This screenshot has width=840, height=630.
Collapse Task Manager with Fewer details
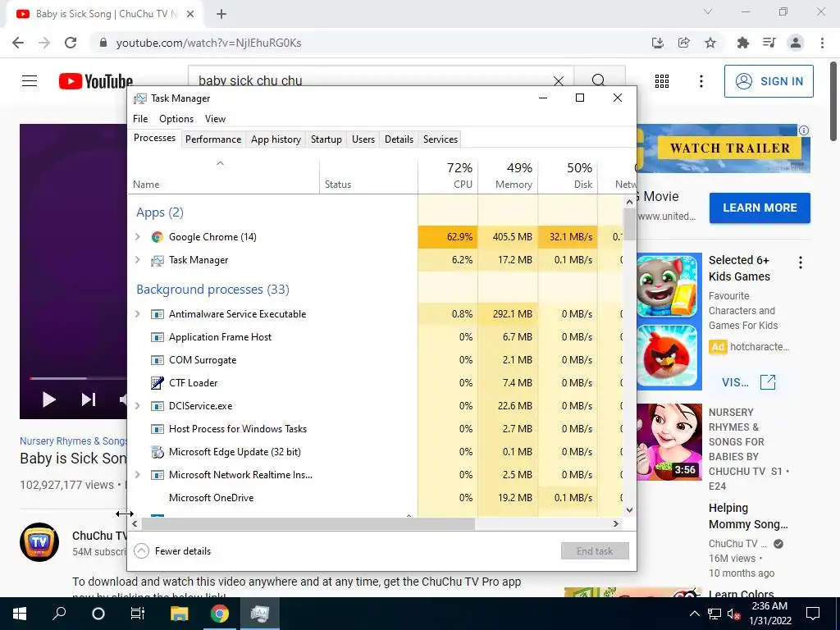[x=172, y=550]
